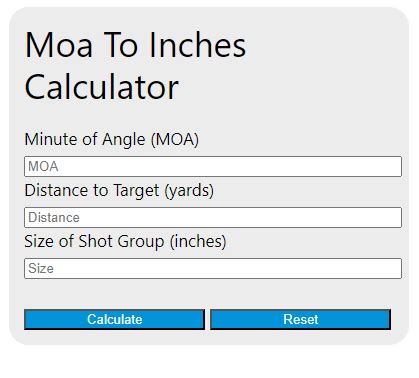Click the 'Minute of Angle (MOA)' label
The image size is (419, 378).
pyautogui.click(x=112, y=140)
